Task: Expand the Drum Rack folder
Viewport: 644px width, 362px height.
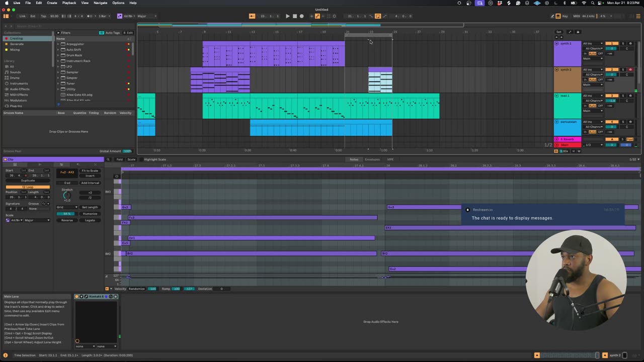Action: pos(58,55)
